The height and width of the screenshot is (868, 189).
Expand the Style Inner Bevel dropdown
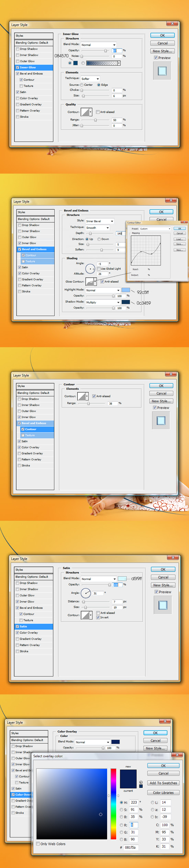pos(100,221)
